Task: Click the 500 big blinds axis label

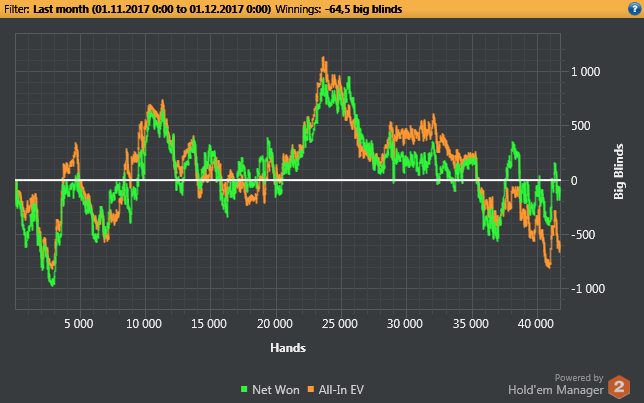Action: (x=581, y=126)
